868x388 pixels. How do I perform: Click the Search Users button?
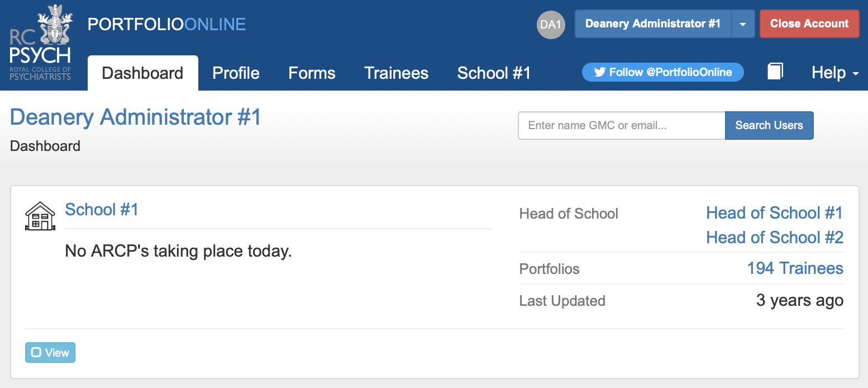click(769, 126)
